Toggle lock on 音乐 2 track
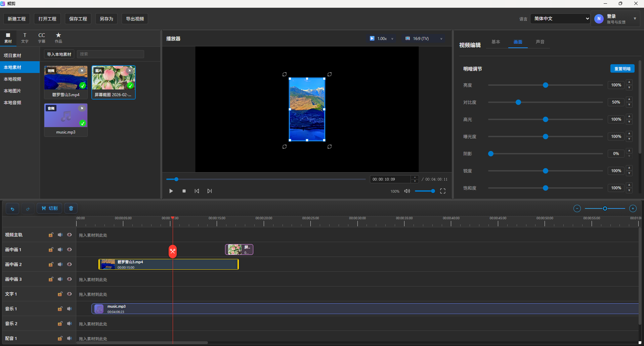 (60, 323)
